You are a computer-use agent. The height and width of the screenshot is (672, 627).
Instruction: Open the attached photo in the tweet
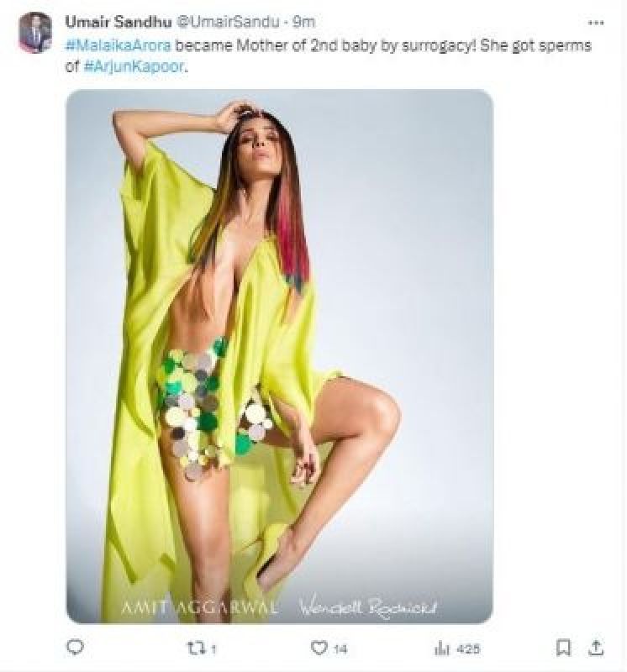(x=279, y=336)
